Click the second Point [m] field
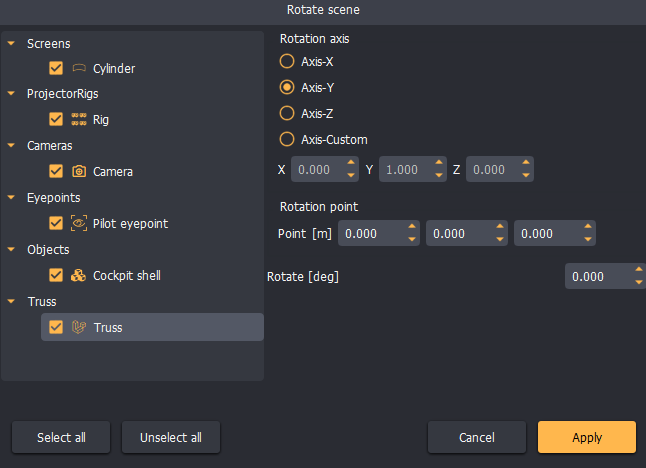 click(467, 233)
